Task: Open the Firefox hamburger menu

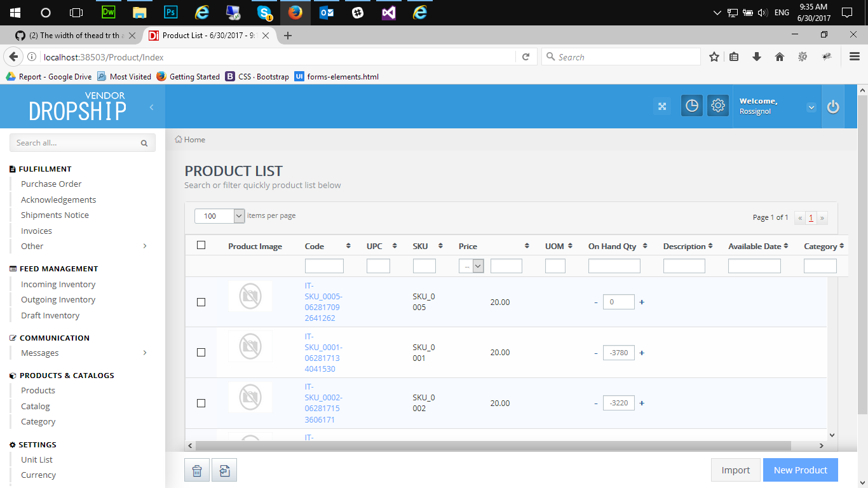Action: pos(855,57)
